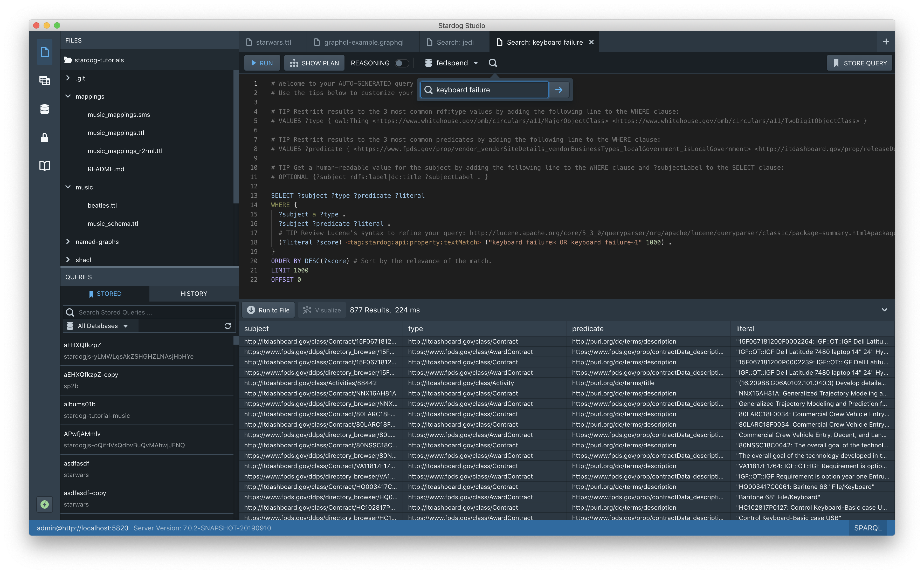Refresh the stored queries list
Viewport: 924px width, 574px height.
[x=228, y=326]
